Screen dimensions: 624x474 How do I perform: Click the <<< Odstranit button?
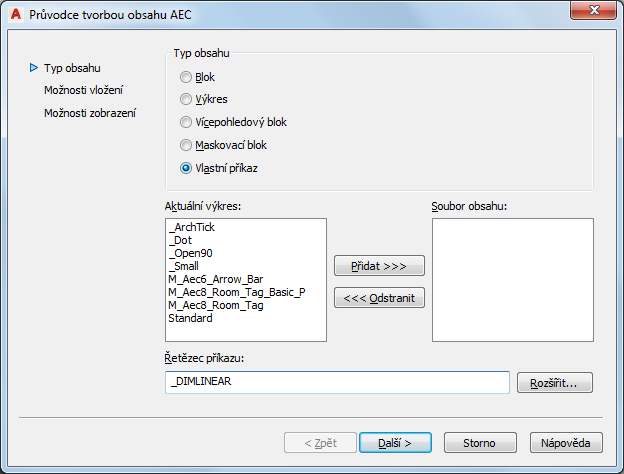click(x=379, y=298)
